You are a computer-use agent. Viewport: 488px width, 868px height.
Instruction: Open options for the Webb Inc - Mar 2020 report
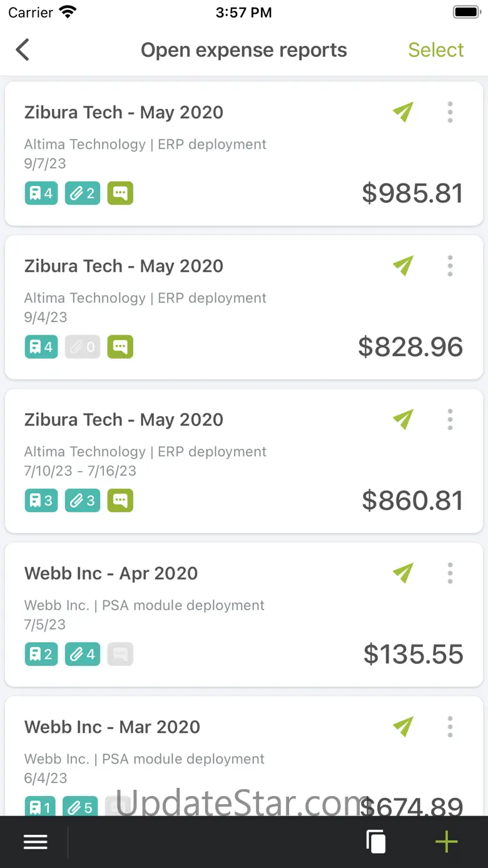tap(450, 727)
